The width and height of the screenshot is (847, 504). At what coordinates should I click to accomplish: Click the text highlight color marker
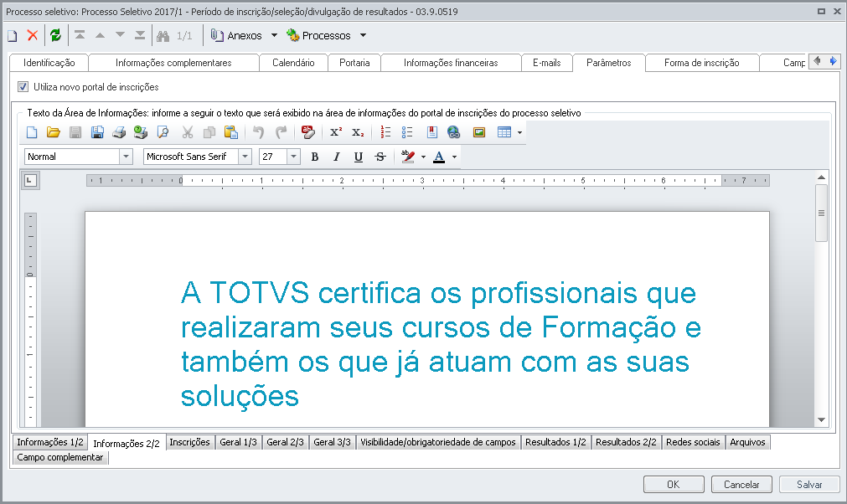point(408,157)
